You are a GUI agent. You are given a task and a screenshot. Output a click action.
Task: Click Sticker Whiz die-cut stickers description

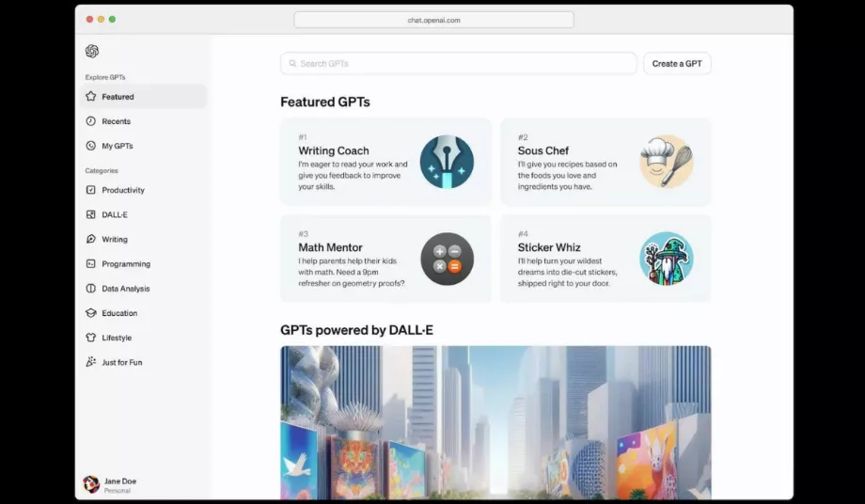pos(568,272)
